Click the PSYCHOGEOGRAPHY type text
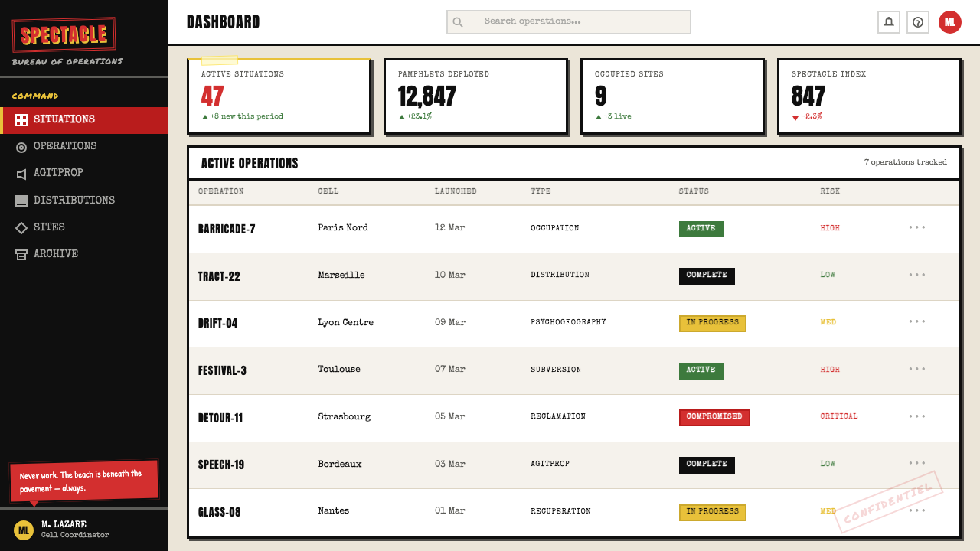The width and height of the screenshot is (980, 551). (x=568, y=322)
